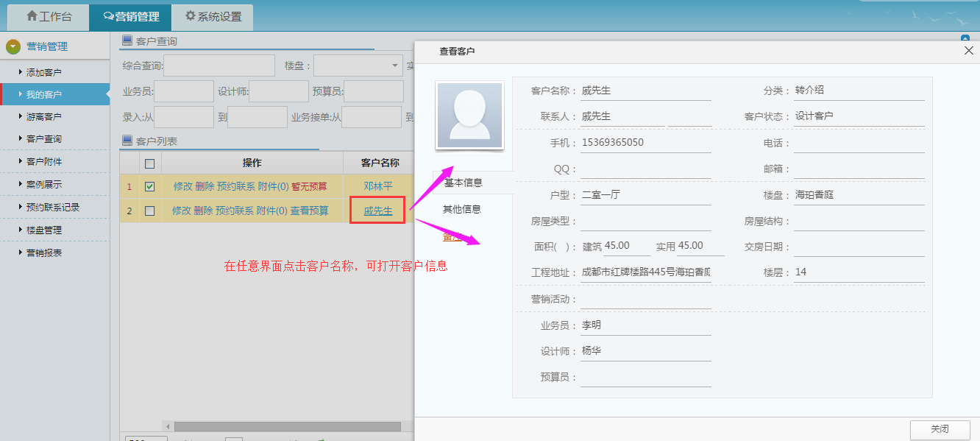This screenshot has height=441, width=980.
Task: Uncheck the checkbox for row 1 邓林平
Action: tap(150, 187)
